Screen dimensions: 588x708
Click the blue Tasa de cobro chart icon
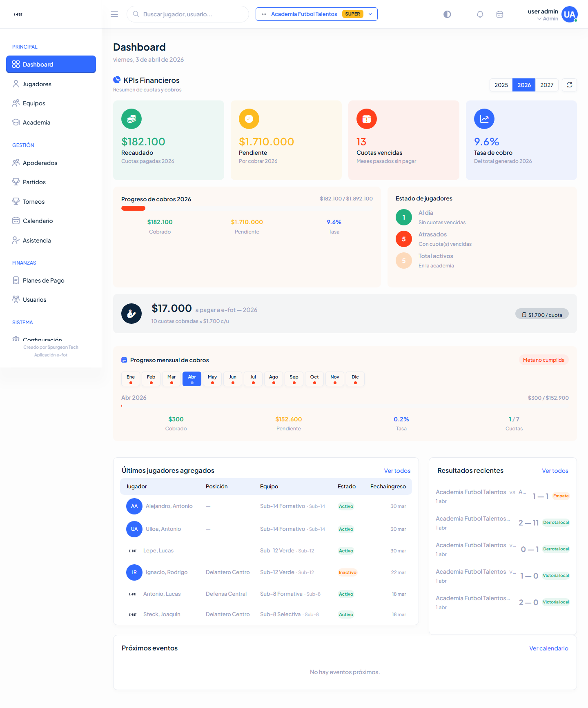tap(484, 119)
